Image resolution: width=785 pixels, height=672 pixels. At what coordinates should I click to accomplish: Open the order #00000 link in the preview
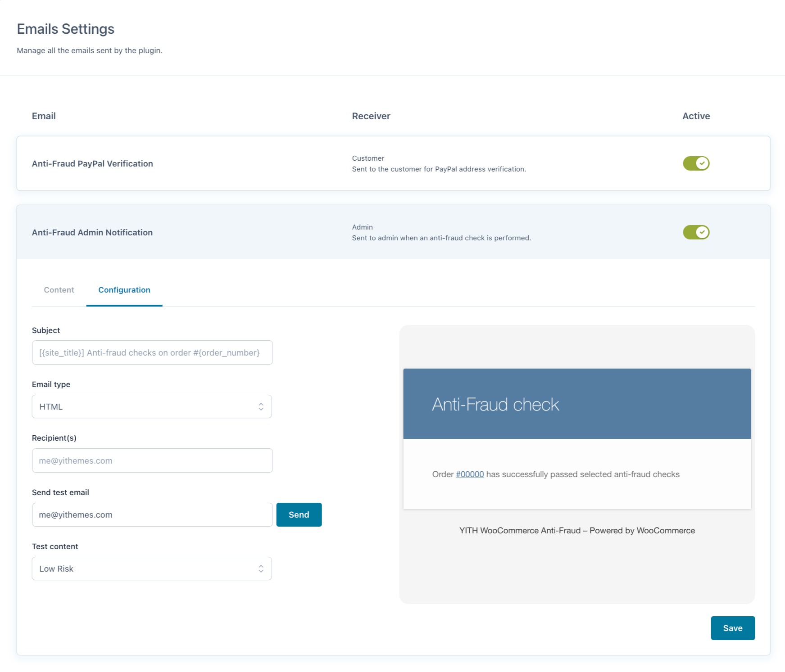[470, 474]
